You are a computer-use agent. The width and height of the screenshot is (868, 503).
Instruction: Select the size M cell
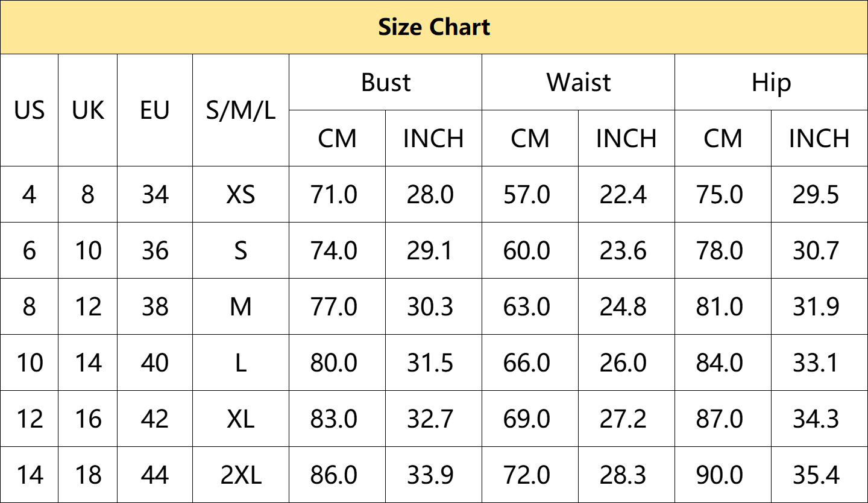241,307
